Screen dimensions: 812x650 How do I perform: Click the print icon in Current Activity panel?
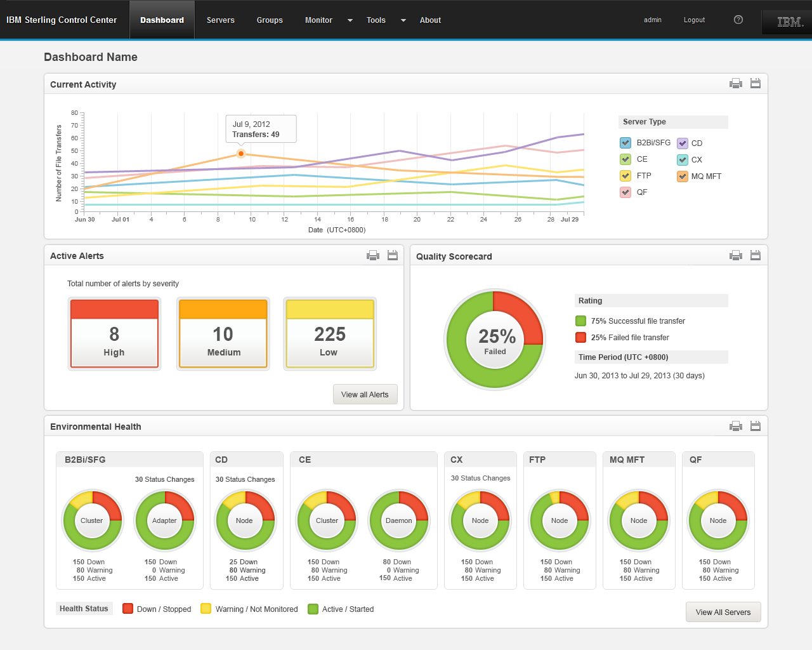pyautogui.click(x=735, y=83)
